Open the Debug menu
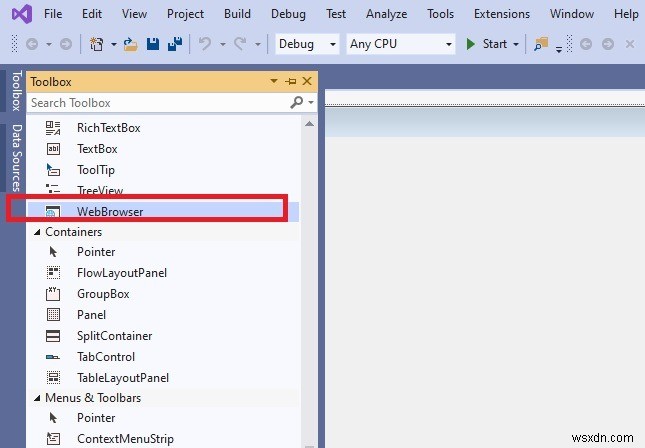 [x=288, y=14]
